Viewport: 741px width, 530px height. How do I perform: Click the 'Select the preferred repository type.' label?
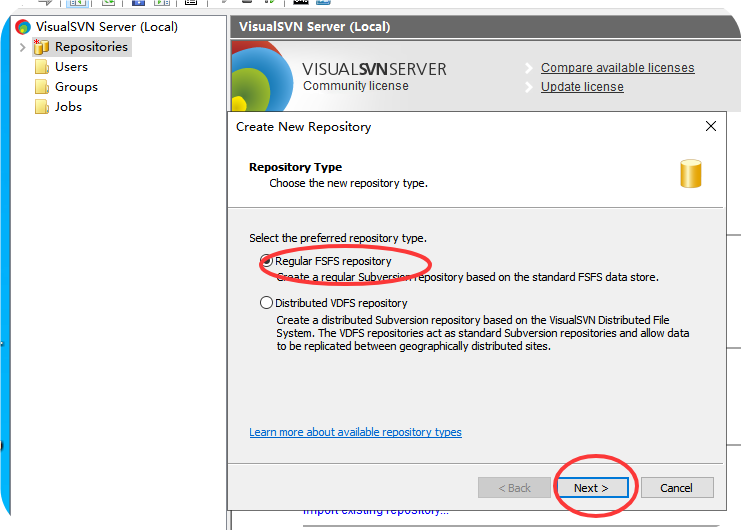338,238
